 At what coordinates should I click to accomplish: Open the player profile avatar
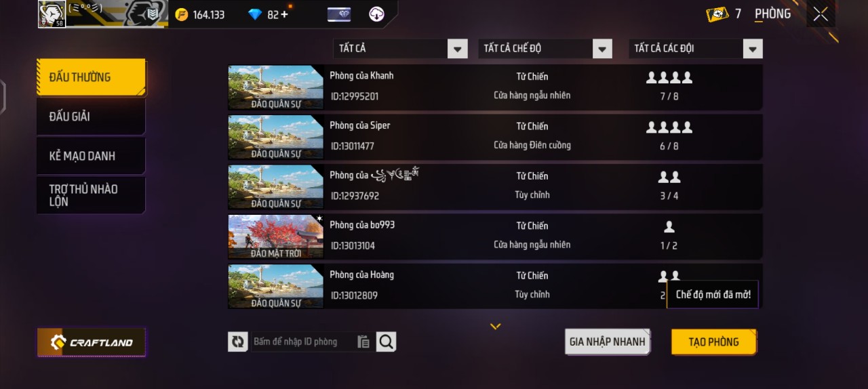(52, 14)
